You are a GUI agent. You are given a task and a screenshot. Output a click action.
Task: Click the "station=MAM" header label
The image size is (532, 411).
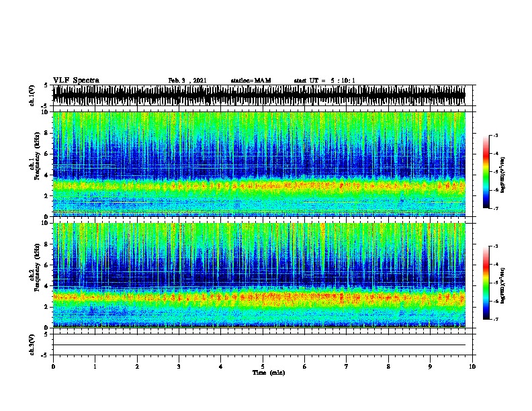click(x=251, y=81)
